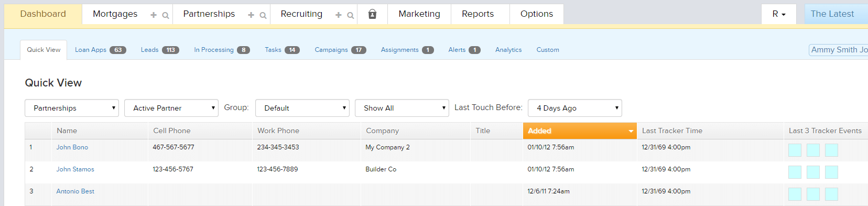The width and height of the screenshot is (868, 206).
Task: Click Last 3 Tracker Events header
Action: click(826, 131)
